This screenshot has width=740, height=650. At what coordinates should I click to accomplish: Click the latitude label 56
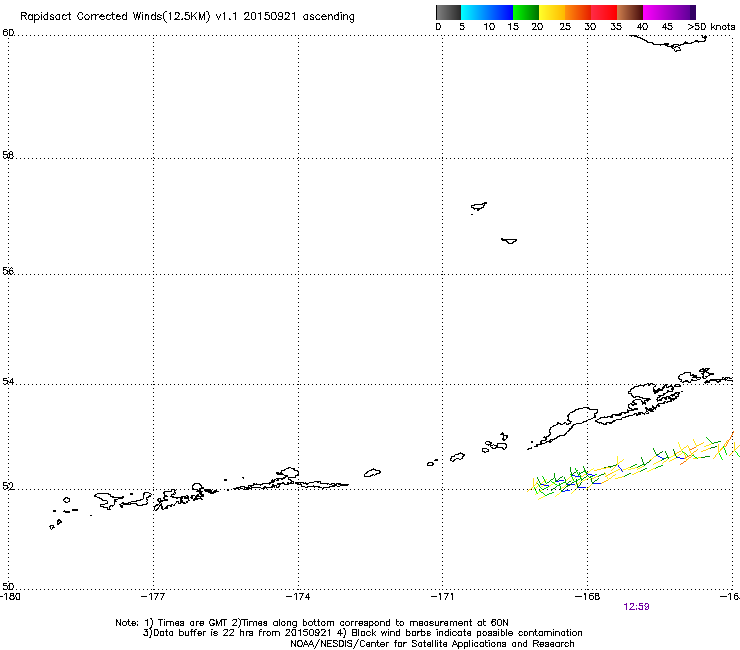pyautogui.click(x=8, y=271)
